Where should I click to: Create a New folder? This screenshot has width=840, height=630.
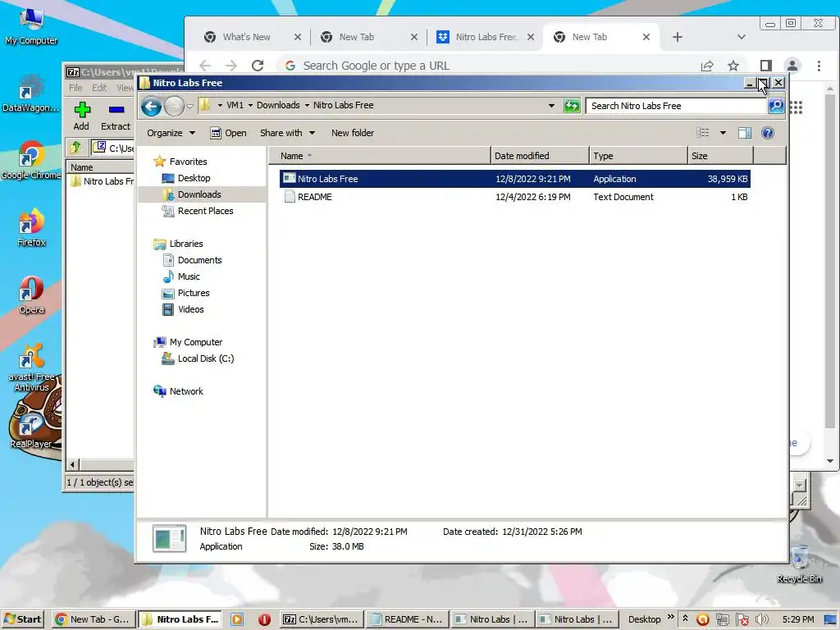(x=353, y=133)
